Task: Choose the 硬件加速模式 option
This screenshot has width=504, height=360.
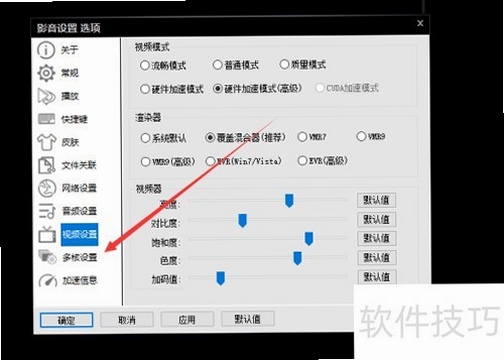Action: point(145,89)
